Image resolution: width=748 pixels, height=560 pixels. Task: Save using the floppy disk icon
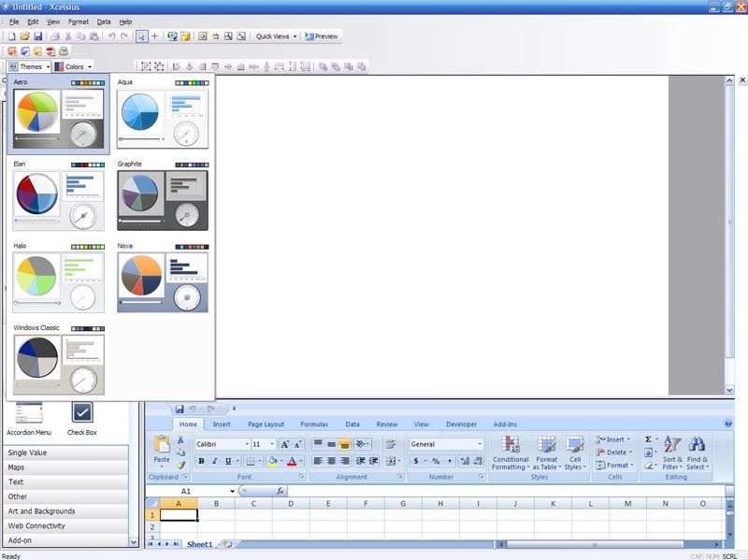click(x=37, y=36)
